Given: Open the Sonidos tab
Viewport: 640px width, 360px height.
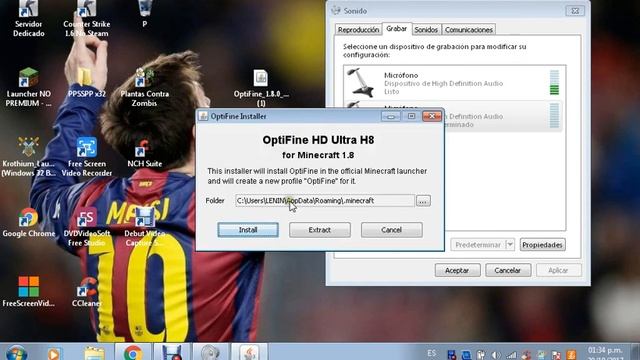Looking at the screenshot, I should point(426,30).
